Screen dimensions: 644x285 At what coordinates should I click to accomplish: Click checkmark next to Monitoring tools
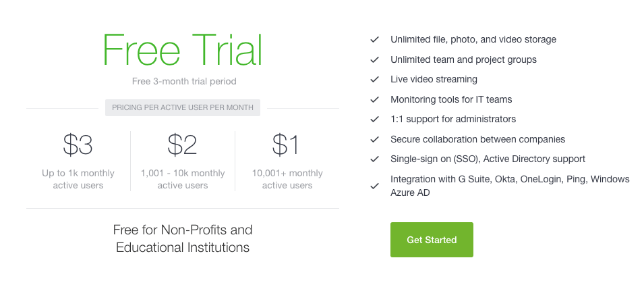374,99
